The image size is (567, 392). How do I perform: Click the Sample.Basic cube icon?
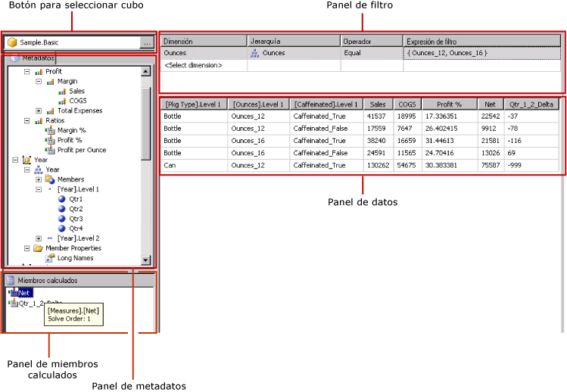(12, 42)
